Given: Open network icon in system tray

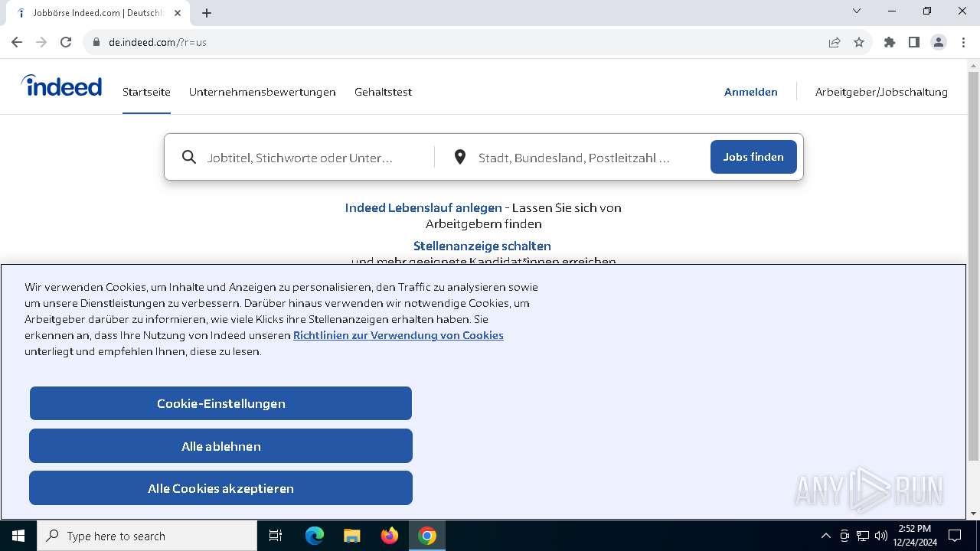Looking at the screenshot, I should [863, 536].
